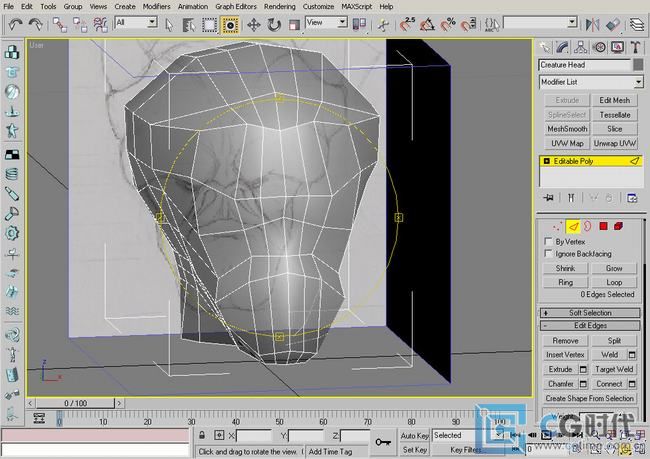Click reactor Create Rigid Body Collection cubes icon
The width and height of the screenshot is (650, 459).
[x=12, y=52]
